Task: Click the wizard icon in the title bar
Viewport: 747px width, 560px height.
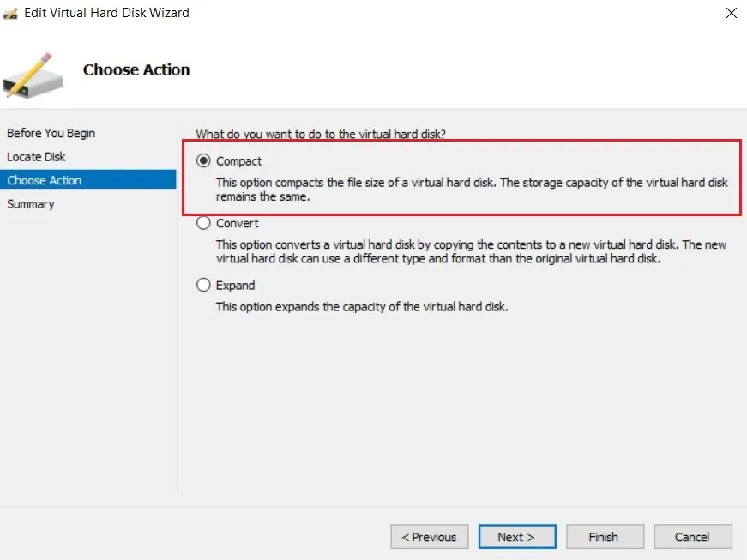Action: [11, 13]
